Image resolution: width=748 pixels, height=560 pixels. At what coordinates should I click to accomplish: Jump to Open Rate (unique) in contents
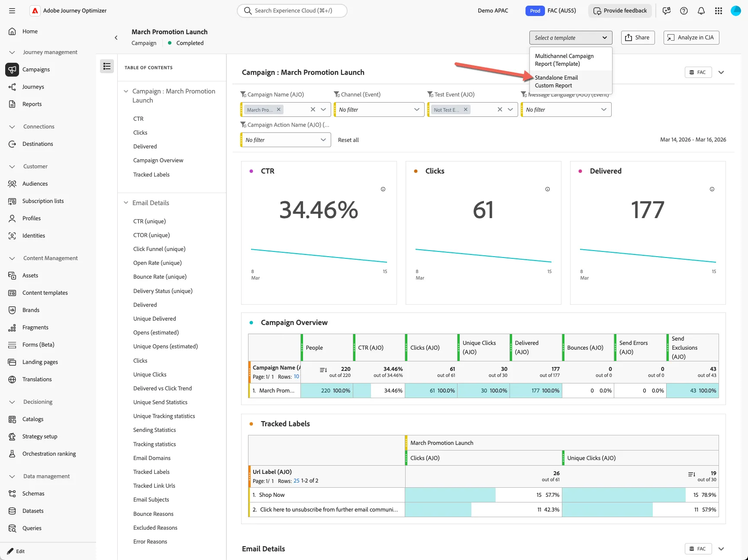[158, 263]
